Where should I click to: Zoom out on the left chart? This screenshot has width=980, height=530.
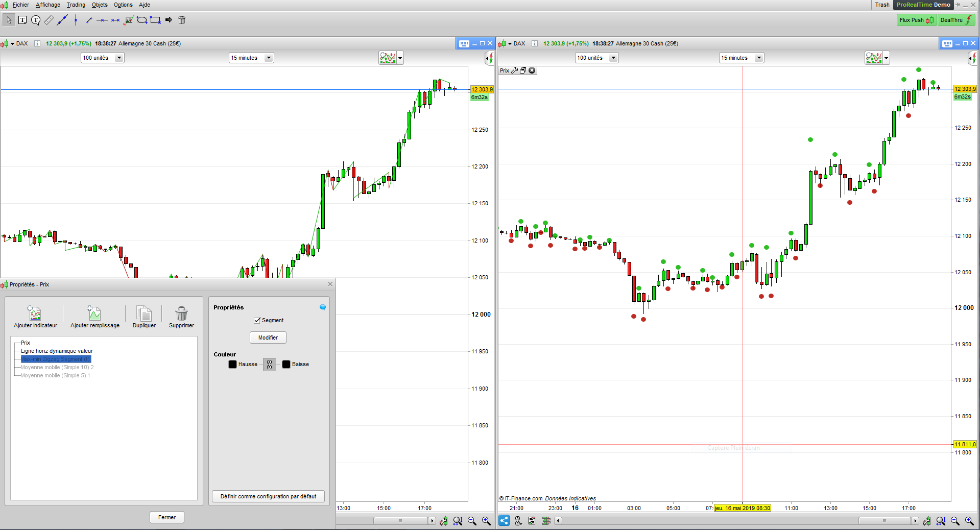(x=472, y=521)
